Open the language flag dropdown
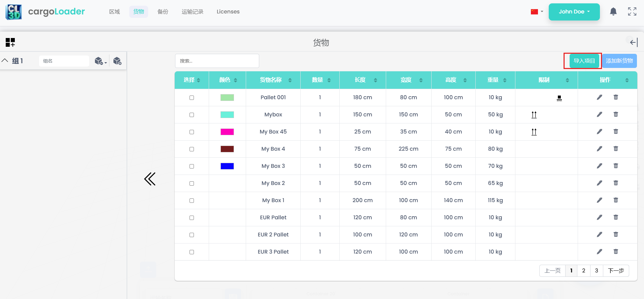 coord(537,12)
